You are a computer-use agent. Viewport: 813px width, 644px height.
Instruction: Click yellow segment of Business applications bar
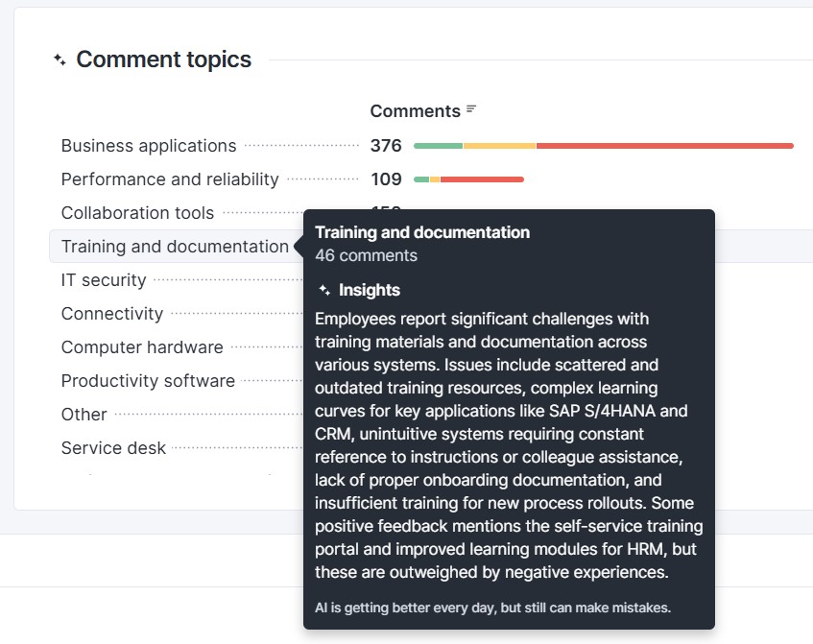point(499,146)
